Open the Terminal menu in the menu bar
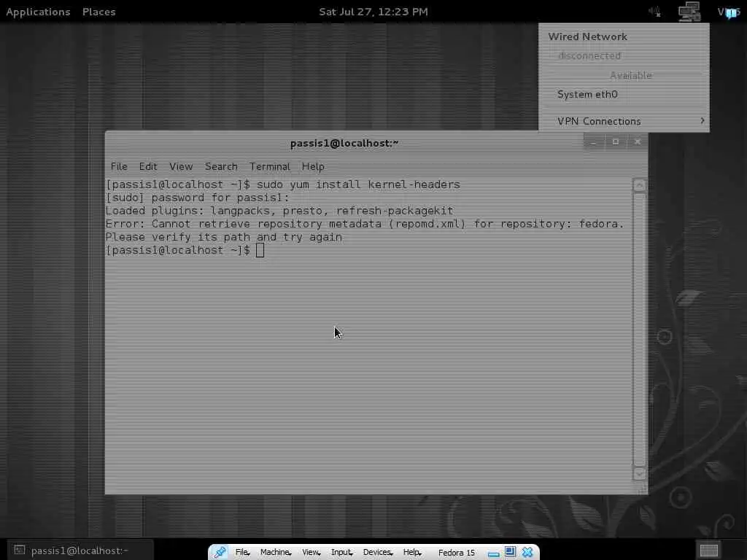 click(x=270, y=166)
